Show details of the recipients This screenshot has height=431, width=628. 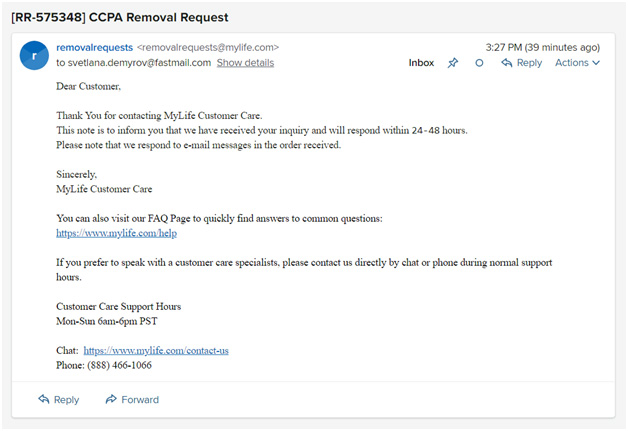point(245,63)
